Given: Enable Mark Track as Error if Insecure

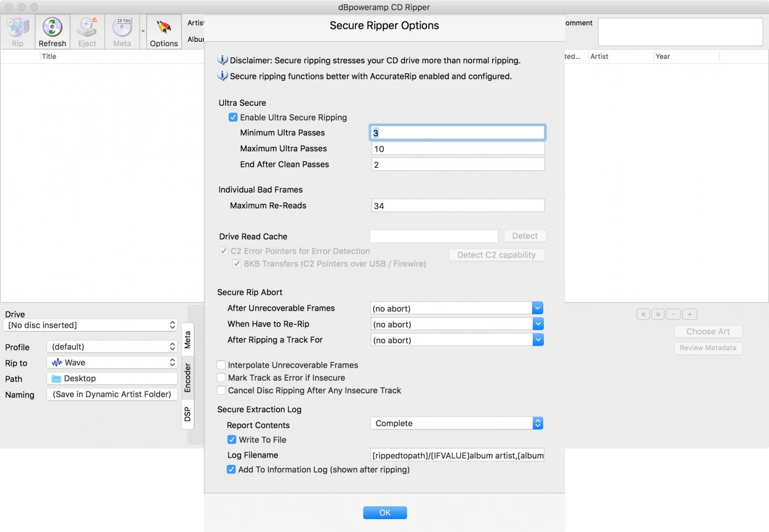Looking at the screenshot, I should click(x=221, y=378).
